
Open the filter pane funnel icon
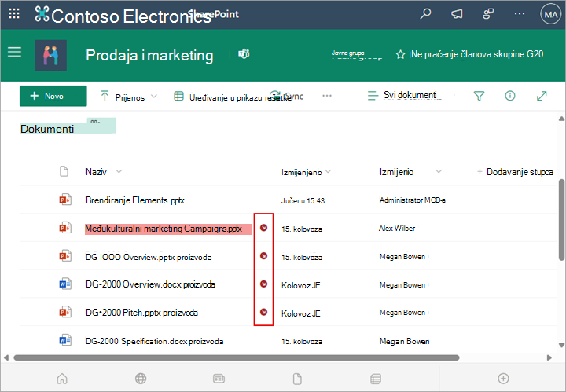(x=479, y=96)
